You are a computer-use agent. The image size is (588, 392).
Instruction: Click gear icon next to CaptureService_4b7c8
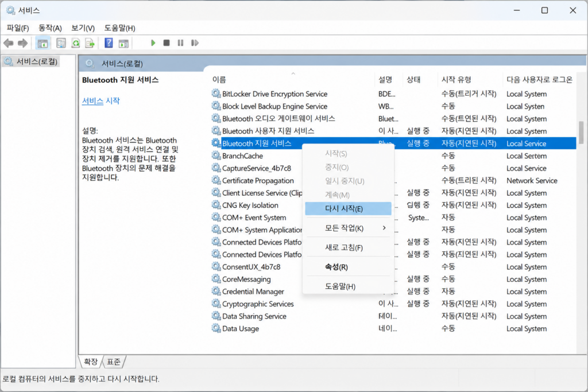click(x=216, y=168)
